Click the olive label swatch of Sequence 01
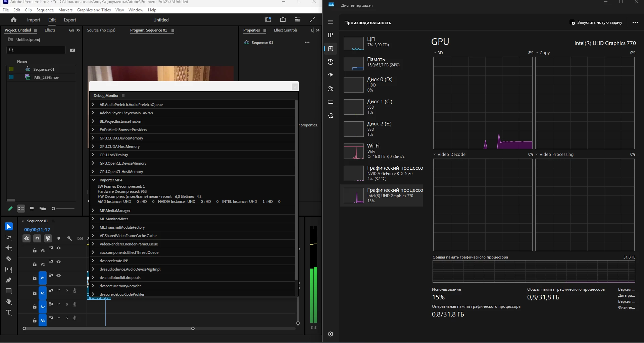Image resolution: width=644 pixels, height=343 pixels. pos(11,69)
